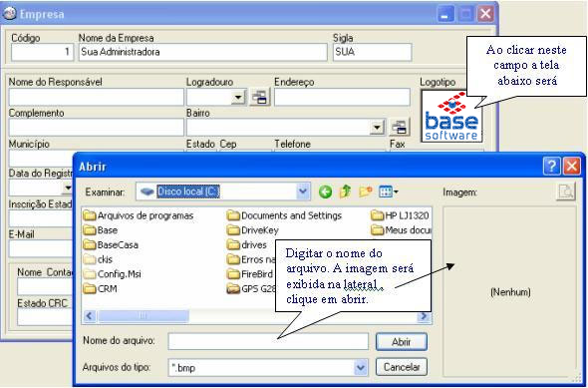Open the view menu icon in Abrir
588x388 pixels.
tap(388, 193)
